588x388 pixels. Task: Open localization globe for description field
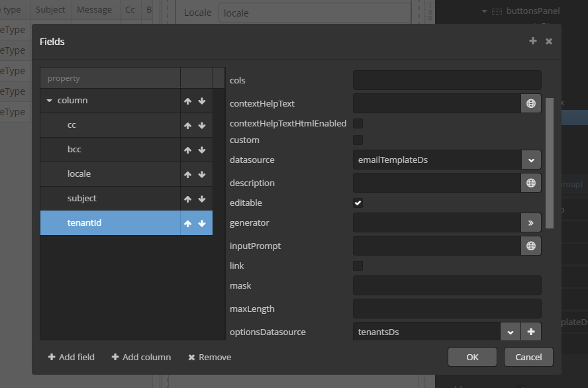[x=530, y=183]
